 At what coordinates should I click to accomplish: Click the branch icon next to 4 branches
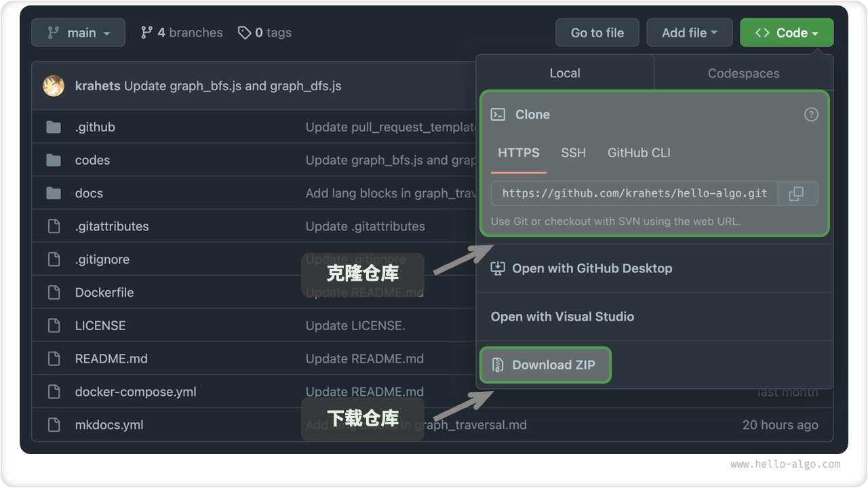[x=146, y=32]
